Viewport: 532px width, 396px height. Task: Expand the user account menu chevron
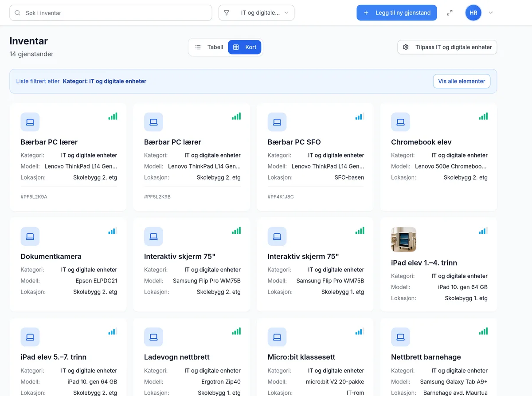(x=491, y=13)
